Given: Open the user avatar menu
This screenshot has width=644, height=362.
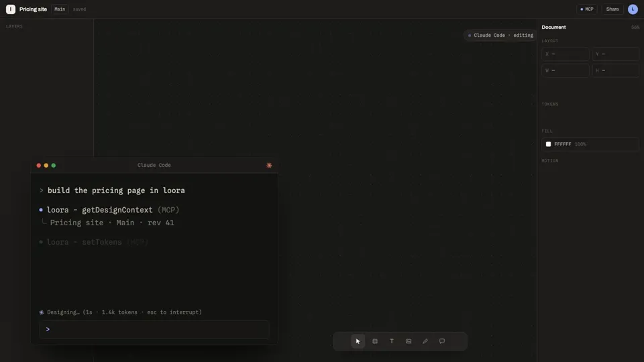Looking at the screenshot, I should click(633, 9).
